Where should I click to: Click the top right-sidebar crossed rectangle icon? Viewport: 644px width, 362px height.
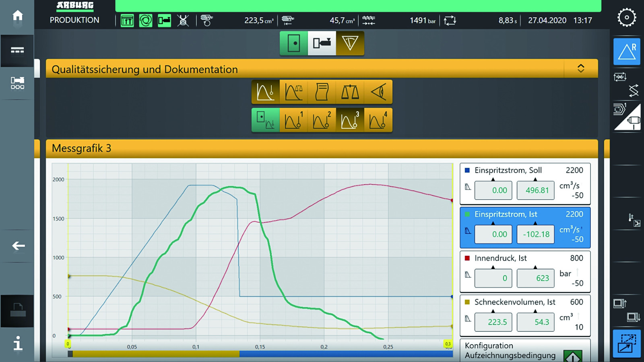click(620, 76)
